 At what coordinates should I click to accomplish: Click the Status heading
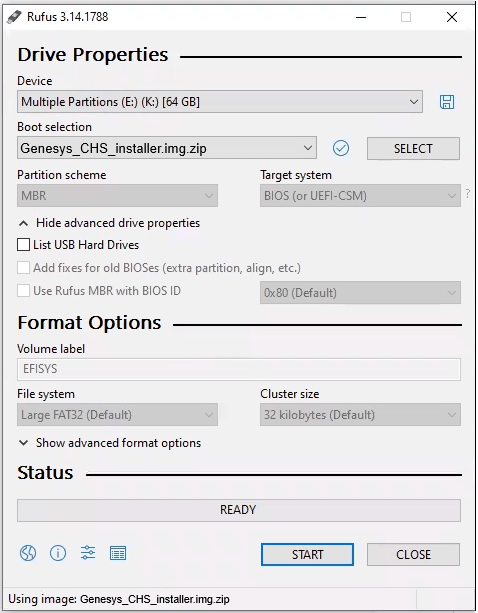point(45,473)
